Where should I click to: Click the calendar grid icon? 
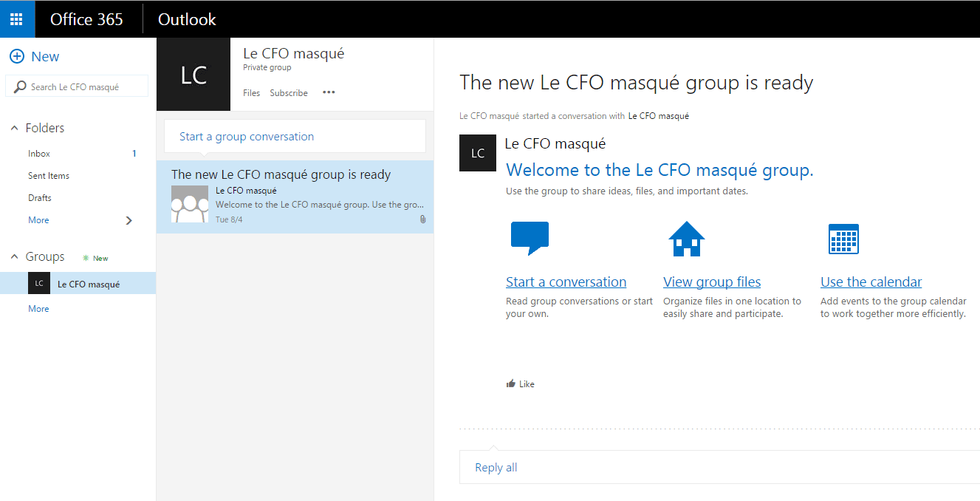pos(843,239)
